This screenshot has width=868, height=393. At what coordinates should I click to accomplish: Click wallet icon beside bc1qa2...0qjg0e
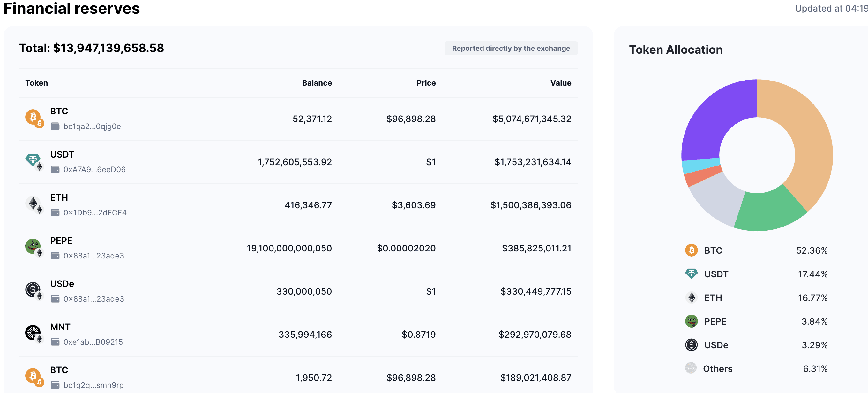point(55,127)
